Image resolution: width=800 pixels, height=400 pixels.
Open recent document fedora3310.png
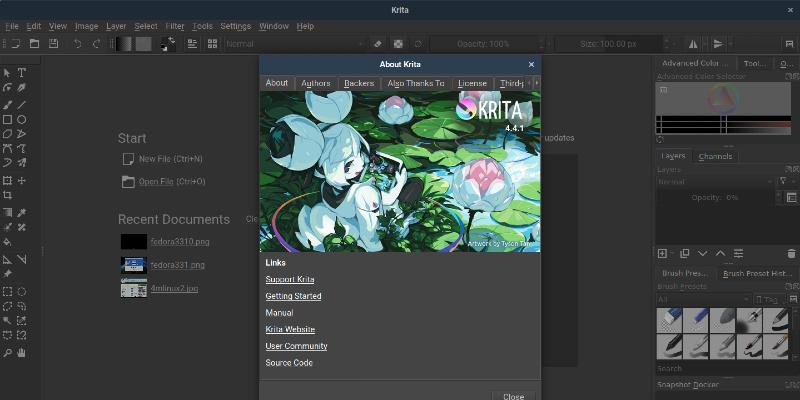coord(178,242)
